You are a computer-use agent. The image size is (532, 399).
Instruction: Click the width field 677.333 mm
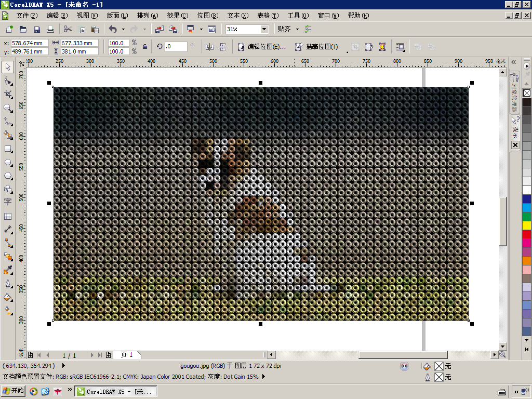79,43
